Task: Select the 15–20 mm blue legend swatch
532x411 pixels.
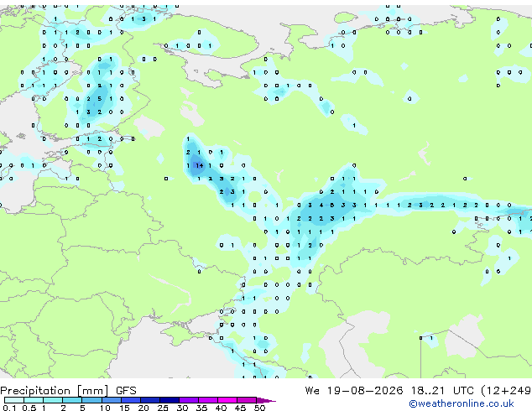Action: [130, 400]
